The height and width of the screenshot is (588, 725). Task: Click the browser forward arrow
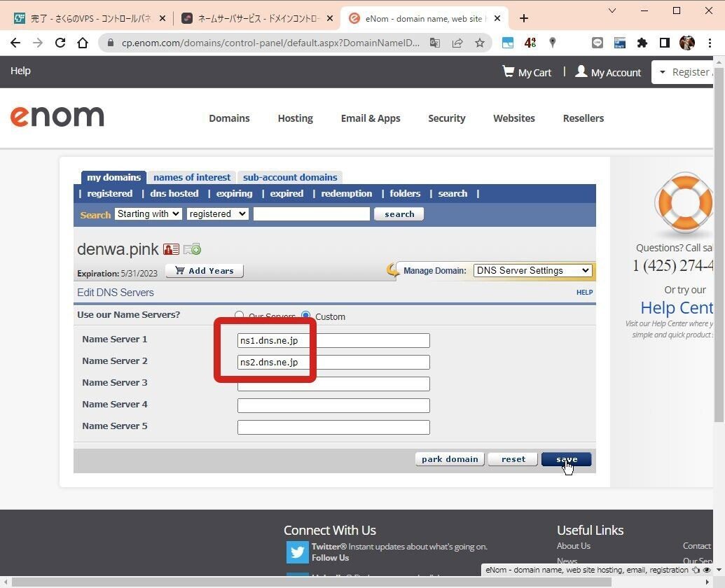(x=38, y=43)
